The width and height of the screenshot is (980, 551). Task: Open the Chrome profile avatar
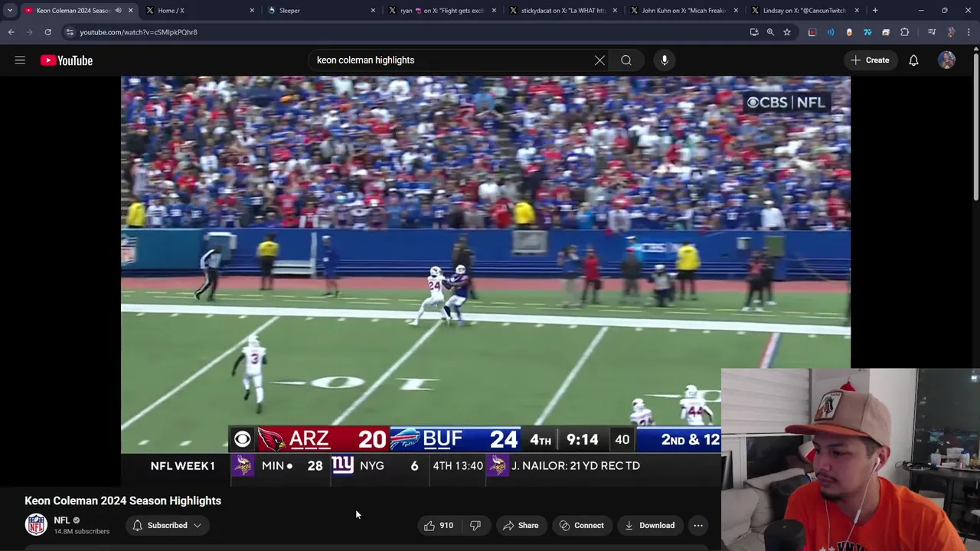(951, 32)
